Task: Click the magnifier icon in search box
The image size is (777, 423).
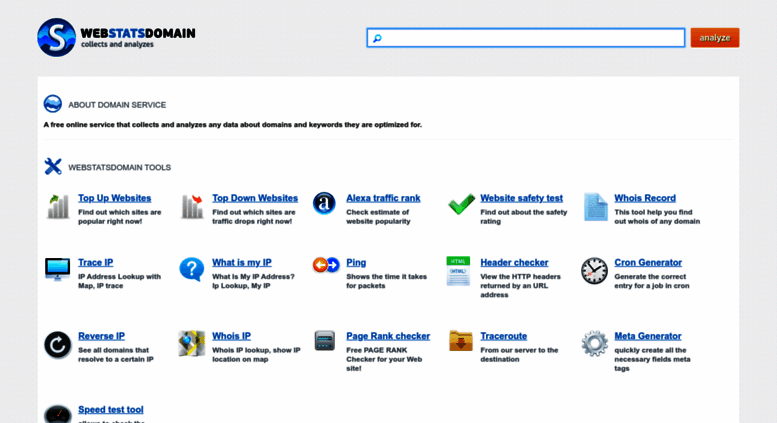Action: tap(377, 38)
